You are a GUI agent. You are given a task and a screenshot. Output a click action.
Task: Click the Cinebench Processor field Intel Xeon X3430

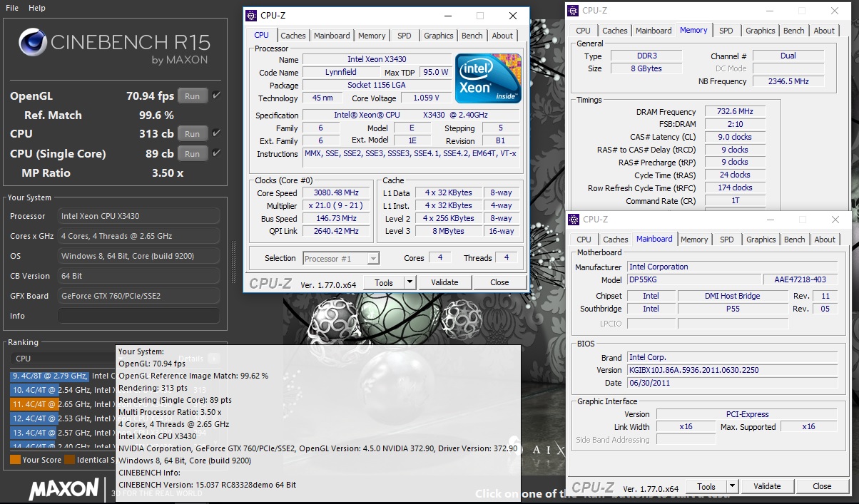click(139, 216)
